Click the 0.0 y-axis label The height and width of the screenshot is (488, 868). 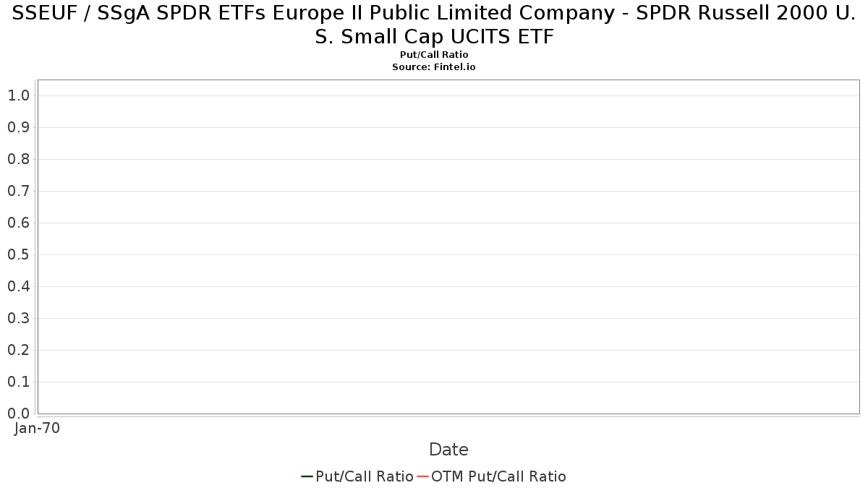pos(18,414)
